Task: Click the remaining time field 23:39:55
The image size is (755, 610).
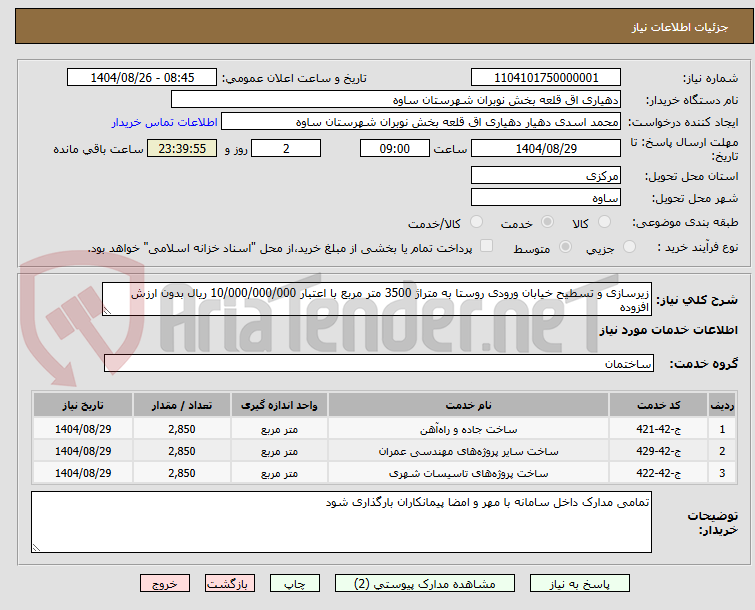Action: (x=182, y=148)
